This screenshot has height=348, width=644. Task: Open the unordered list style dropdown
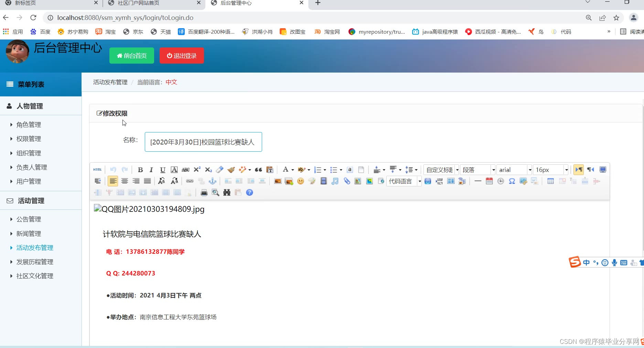341,170
